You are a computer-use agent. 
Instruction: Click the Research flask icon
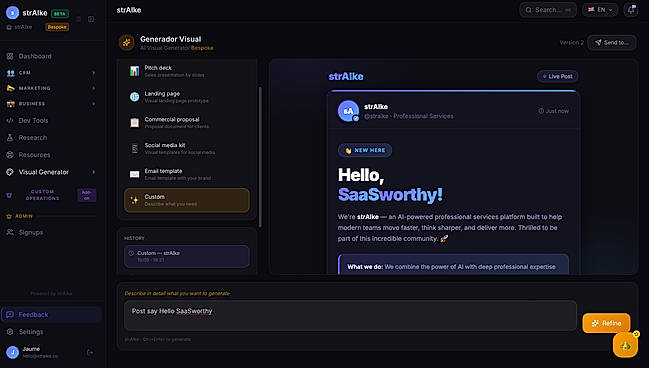(x=10, y=137)
